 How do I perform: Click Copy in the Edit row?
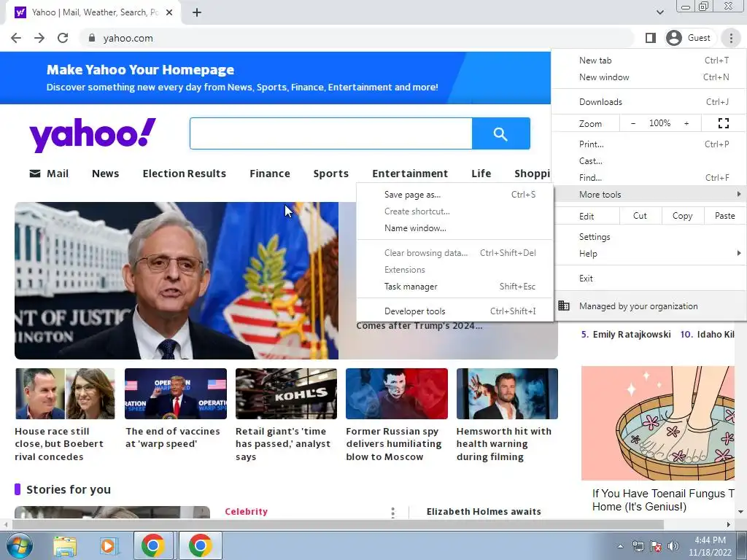point(682,216)
